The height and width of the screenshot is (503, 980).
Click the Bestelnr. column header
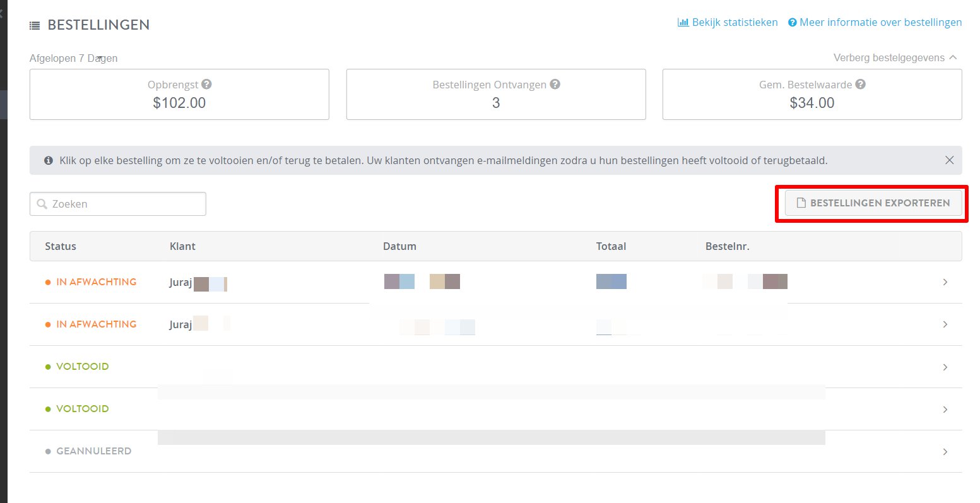coord(727,246)
